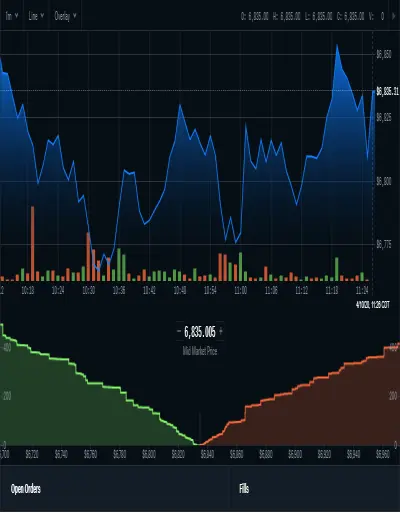Click the 11:00 time axis label
Screen dimensions: 400x513
coord(241,290)
